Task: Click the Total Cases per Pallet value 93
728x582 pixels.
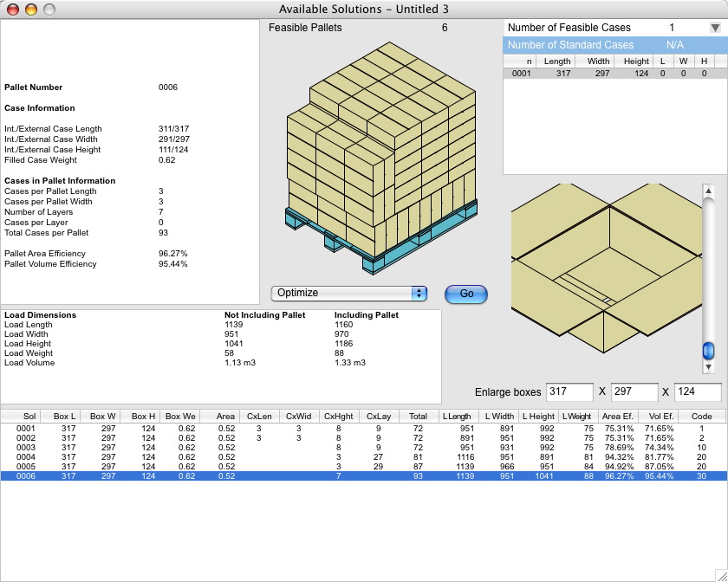Action: coord(163,233)
